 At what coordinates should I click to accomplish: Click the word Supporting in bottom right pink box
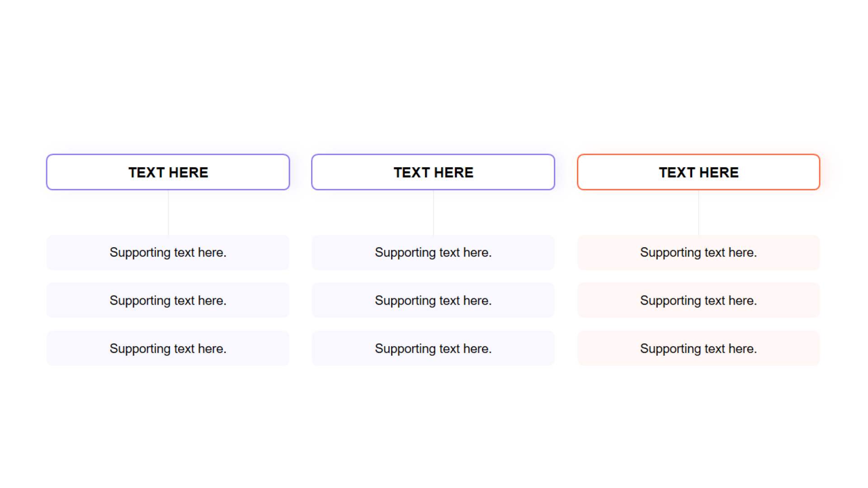coord(670,349)
